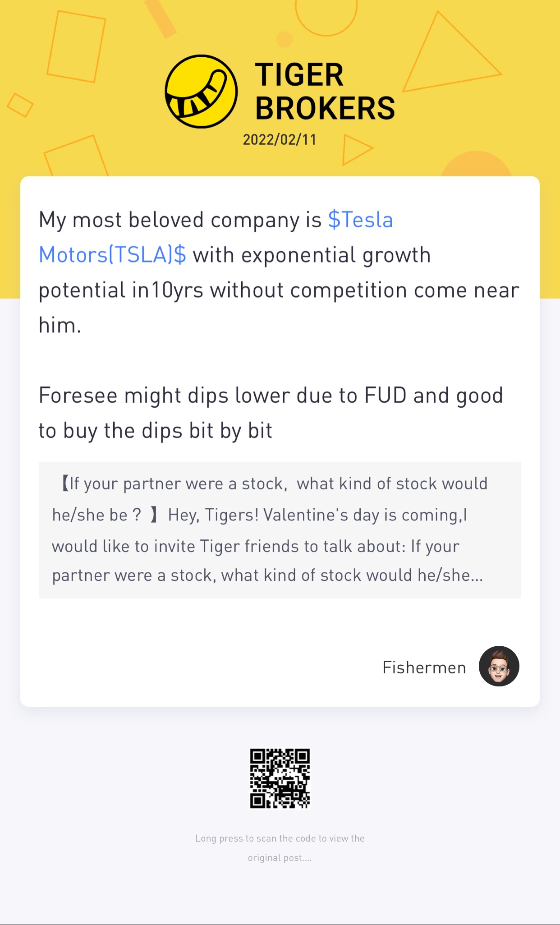Click the Motors(TSLA)$ ticker link text
Image resolution: width=560 pixels, height=925 pixels.
coord(112,255)
